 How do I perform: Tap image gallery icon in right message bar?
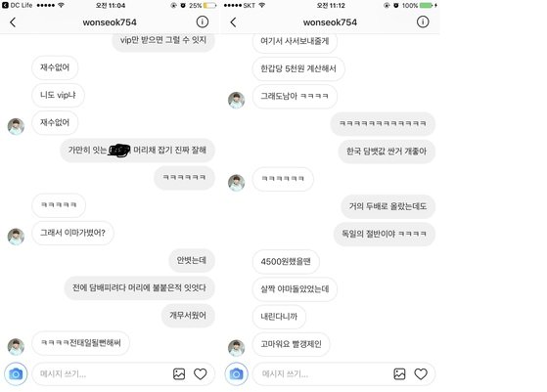(399, 373)
